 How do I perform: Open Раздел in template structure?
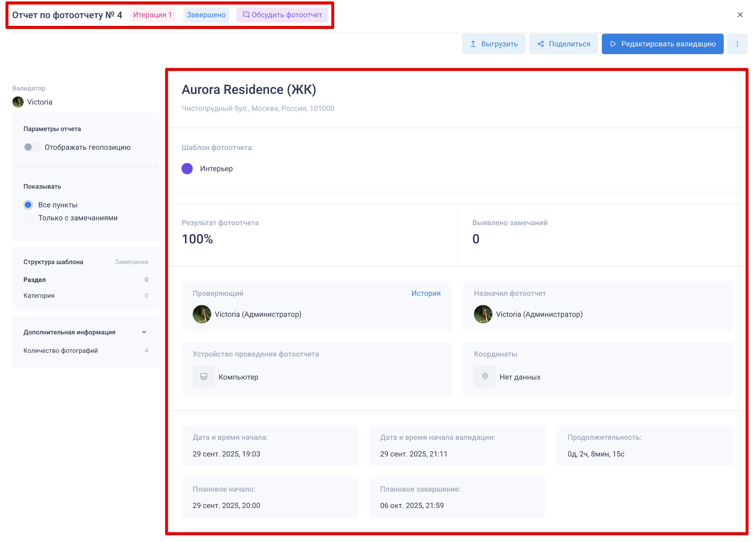click(x=35, y=280)
